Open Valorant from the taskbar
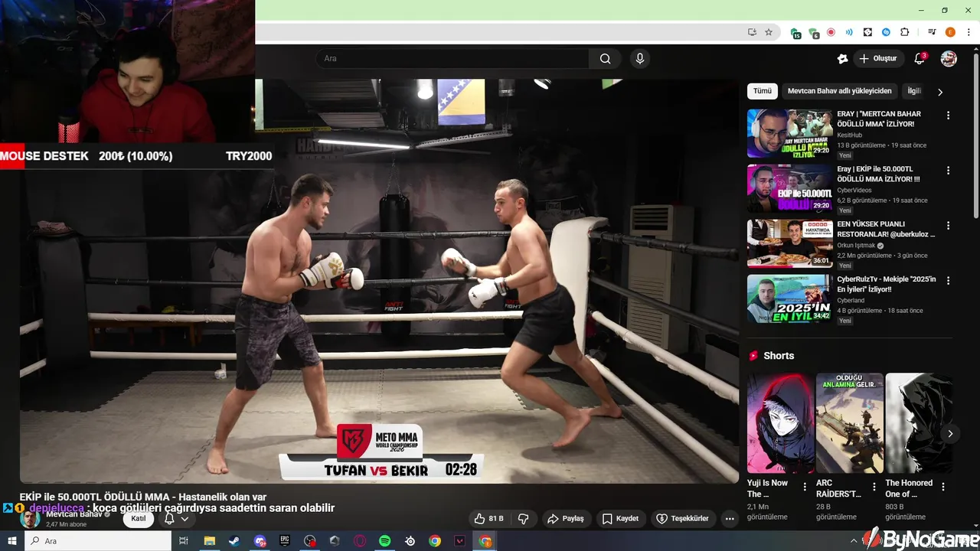The width and height of the screenshot is (980, 551). [x=460, y=541]
